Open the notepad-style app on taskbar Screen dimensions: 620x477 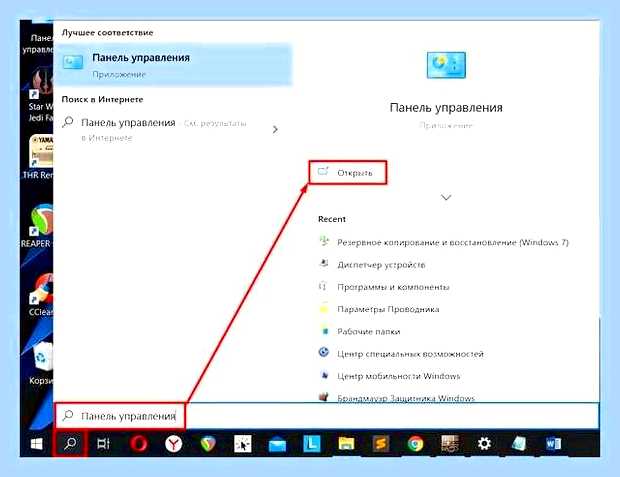click(x=518, y=444)
